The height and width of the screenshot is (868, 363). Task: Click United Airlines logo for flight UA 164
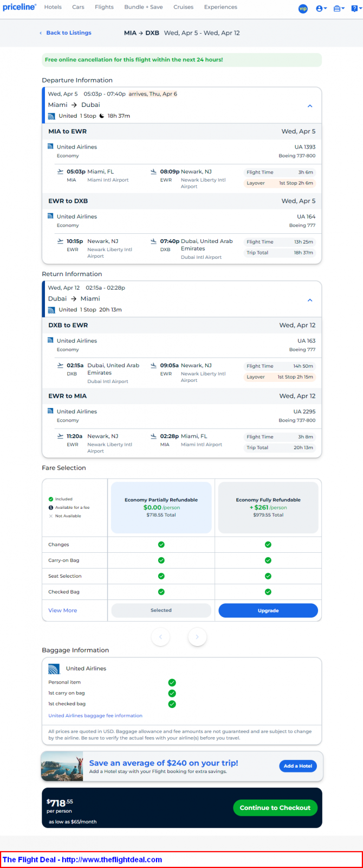[x=50, y=216]
